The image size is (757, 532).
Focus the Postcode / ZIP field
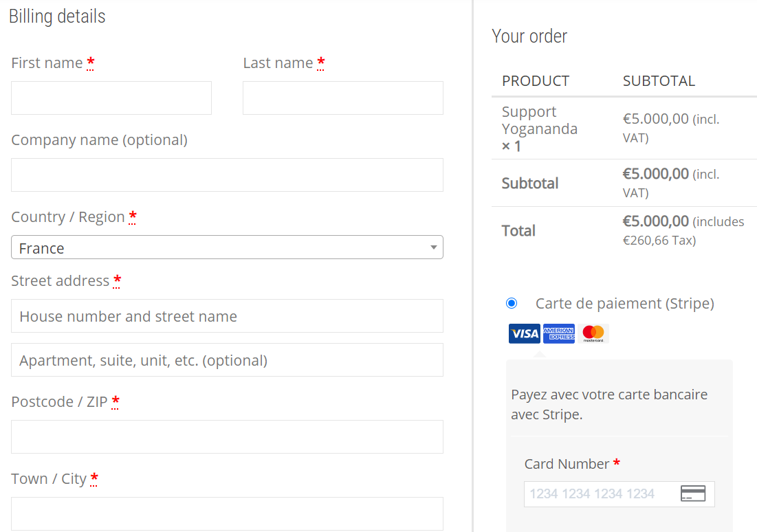click(227, 436)
